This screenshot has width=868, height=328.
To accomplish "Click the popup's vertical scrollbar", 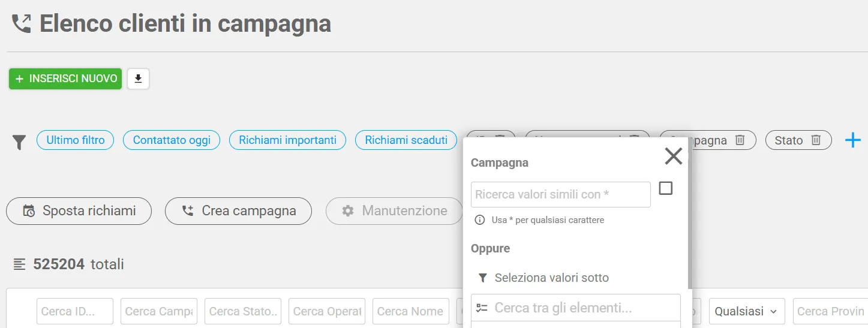I will coord(689,216).
